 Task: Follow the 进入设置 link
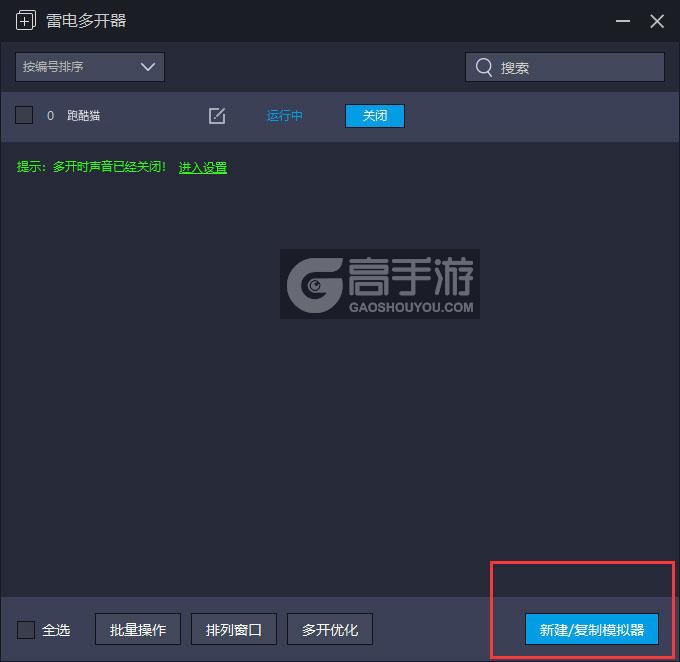point(203,167)
